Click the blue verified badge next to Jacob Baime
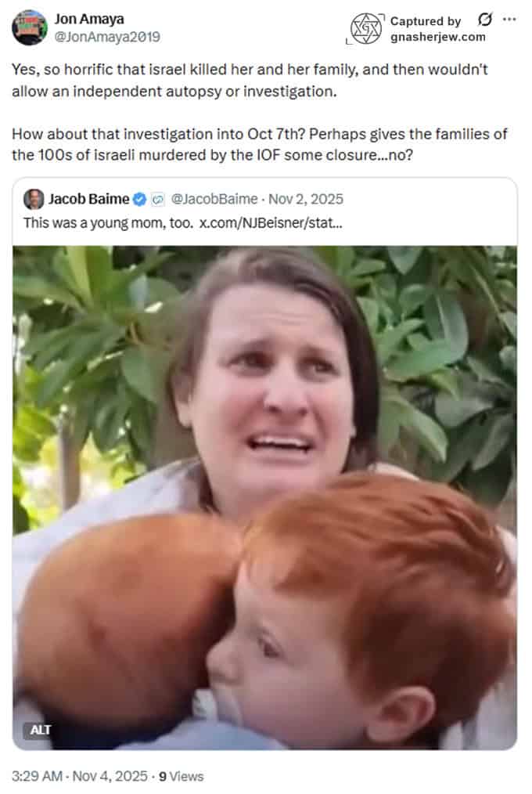 tap(139, 200)
